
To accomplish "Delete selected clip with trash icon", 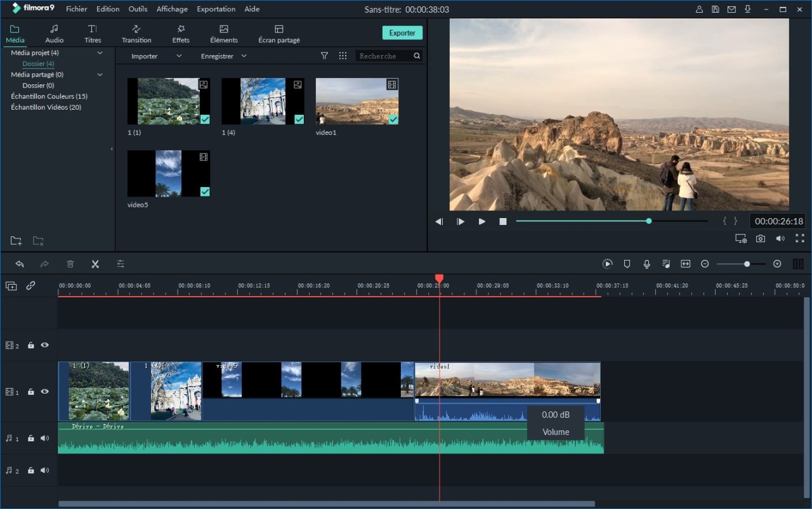I will (70, 264).
